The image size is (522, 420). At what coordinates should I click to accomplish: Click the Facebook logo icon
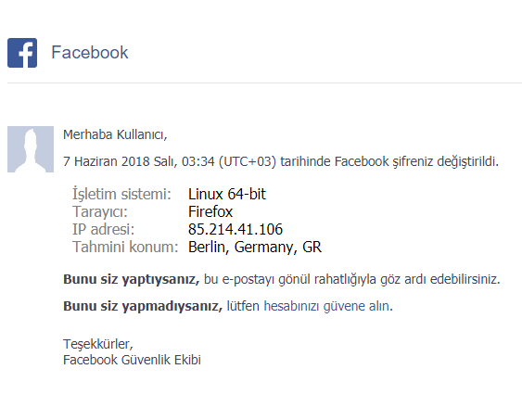22,53
